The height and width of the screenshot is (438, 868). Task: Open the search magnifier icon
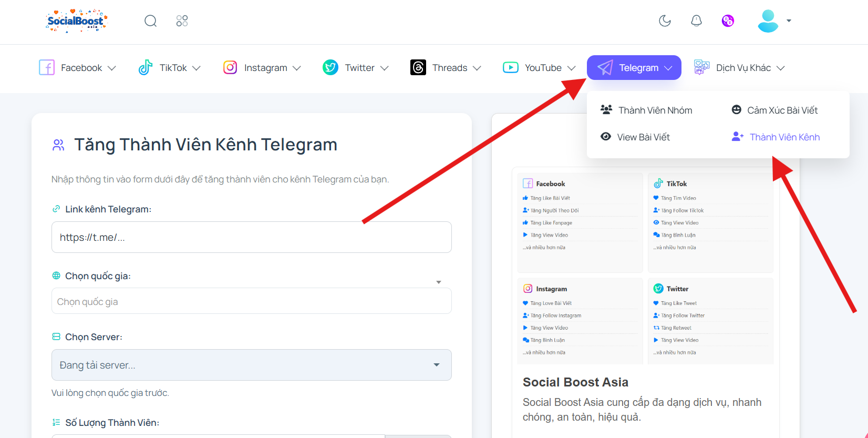[151, 21]
